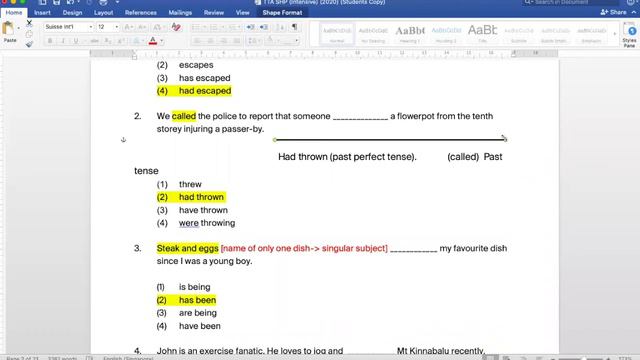This screenshot has width=640, height=360.
Task: Click the Paste clipboard icon
Action: pos(8,29)
